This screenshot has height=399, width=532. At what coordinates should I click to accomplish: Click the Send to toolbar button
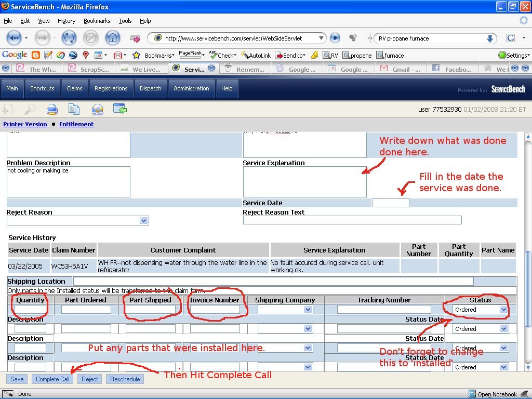click(290, 55)
